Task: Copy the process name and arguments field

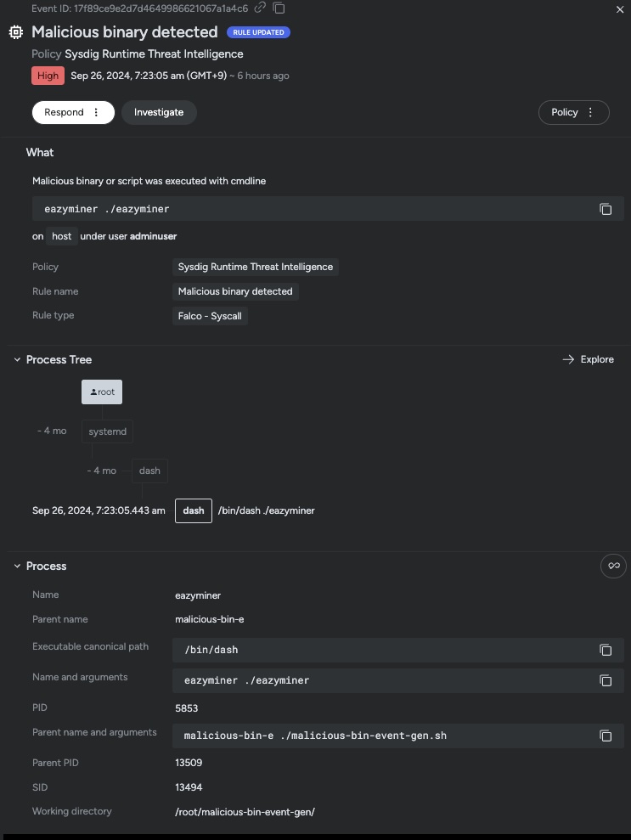Action: [x=606, y=680]
